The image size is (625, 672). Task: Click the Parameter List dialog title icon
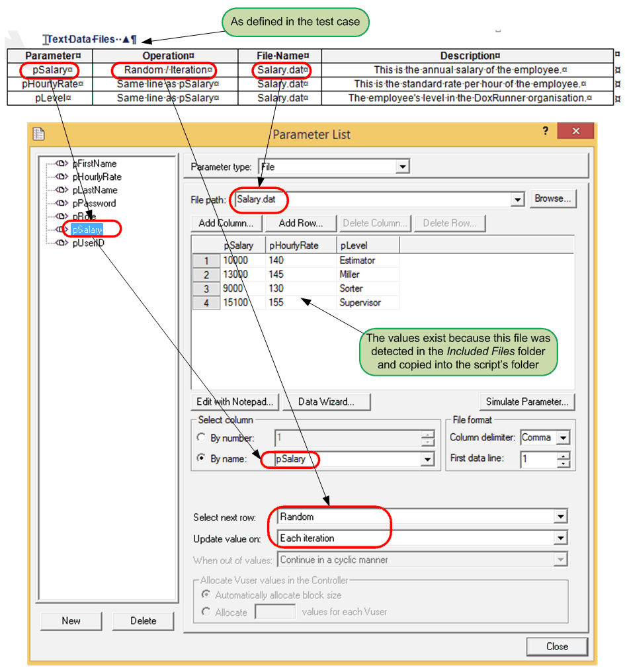pyautogui.click(x=39, y=134)
